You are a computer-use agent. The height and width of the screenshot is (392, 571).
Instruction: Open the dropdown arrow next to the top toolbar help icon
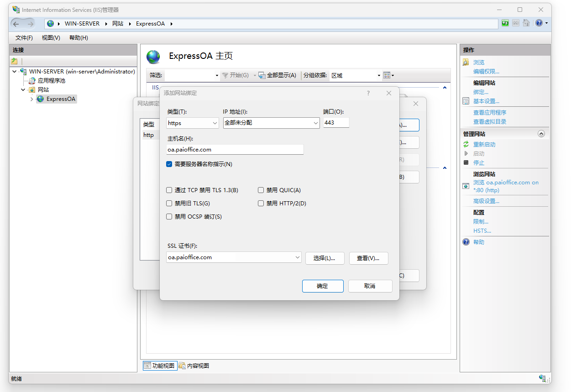(546, 23)
